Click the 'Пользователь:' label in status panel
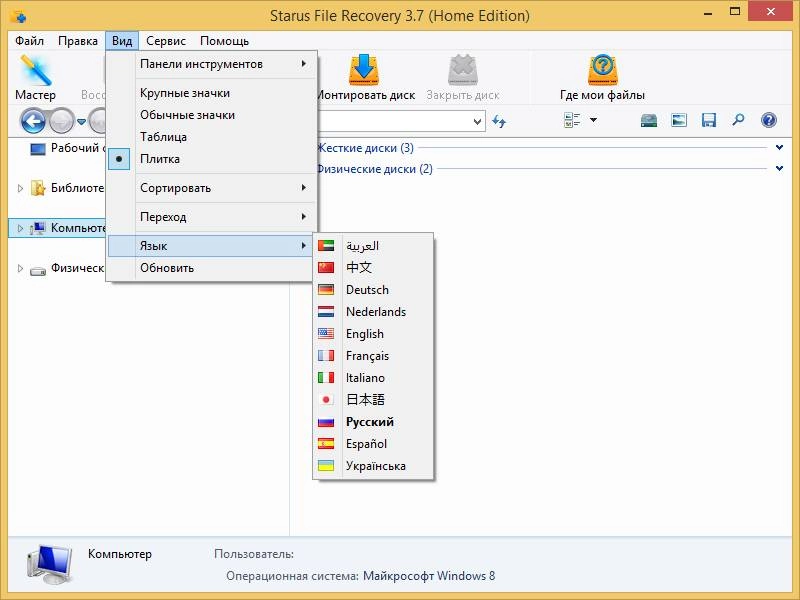Viewport: 800px width, 600px height. [x=254, y=554]
